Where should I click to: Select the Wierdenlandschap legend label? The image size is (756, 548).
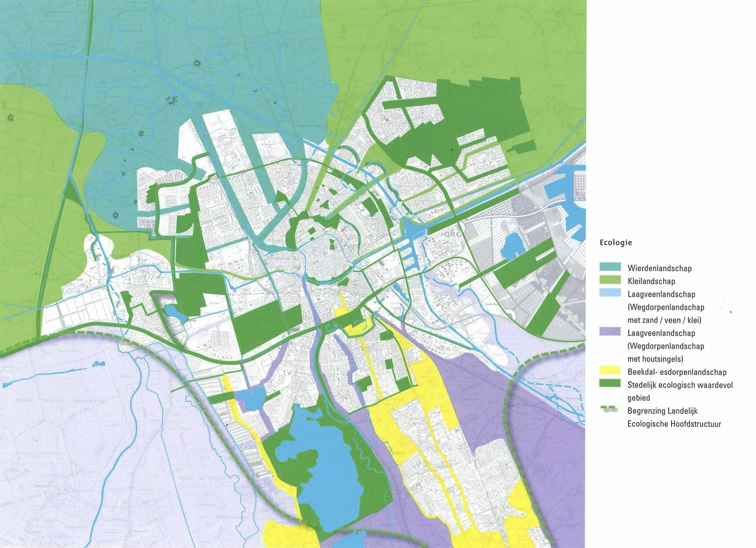pos(659,268)
